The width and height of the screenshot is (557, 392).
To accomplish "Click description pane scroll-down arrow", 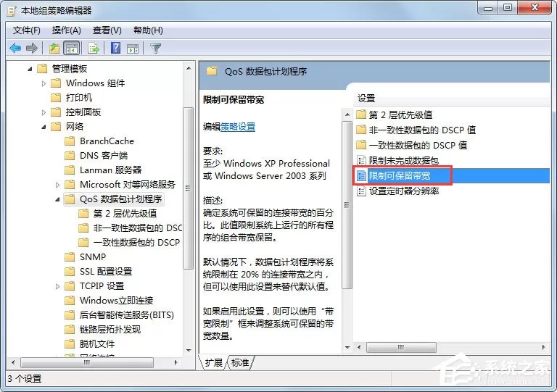I will [347, 347].
